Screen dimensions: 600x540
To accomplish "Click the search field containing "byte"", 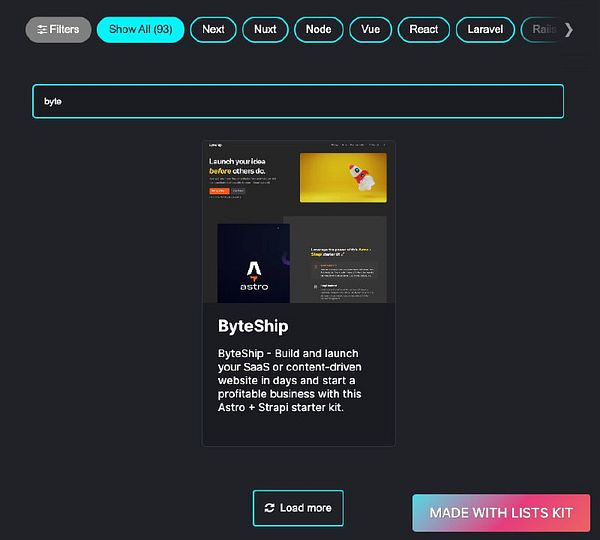I will 298,101.
